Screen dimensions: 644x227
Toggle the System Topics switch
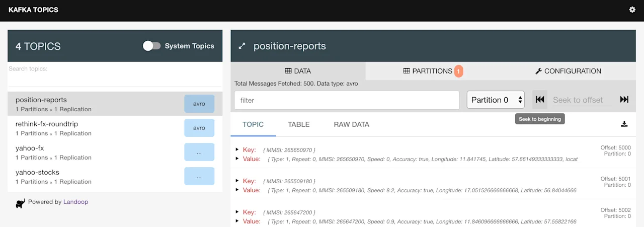(x=151, y=46)
